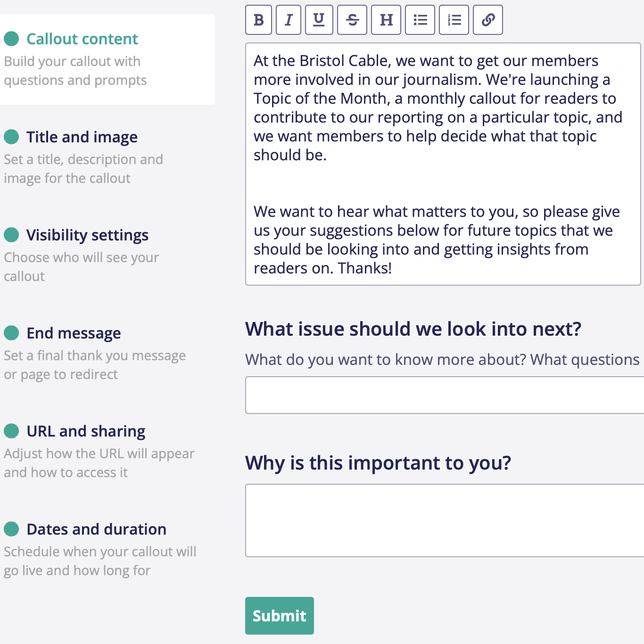Underline the selected text

click(319, 20)
